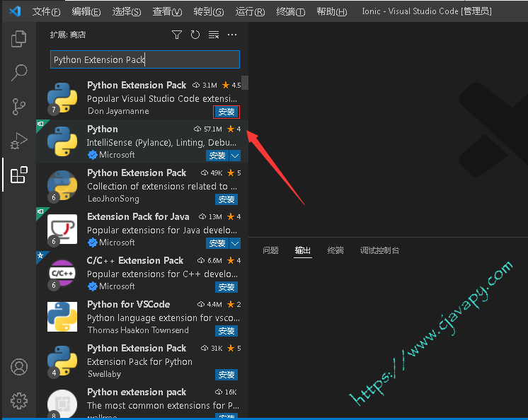
Task: Install LeoJhonSong's Python Extension Pack
Action: pos(226,199)
